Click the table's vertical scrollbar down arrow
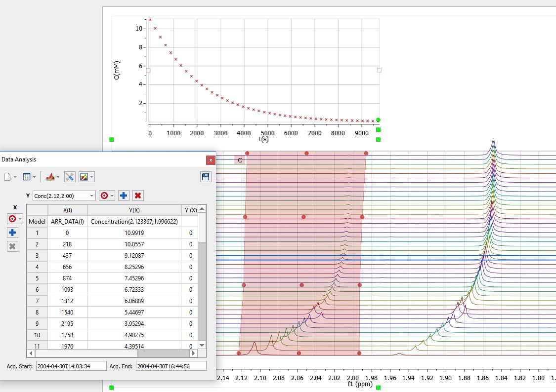This screenshot has width=556, height=392. click(202, 345)
